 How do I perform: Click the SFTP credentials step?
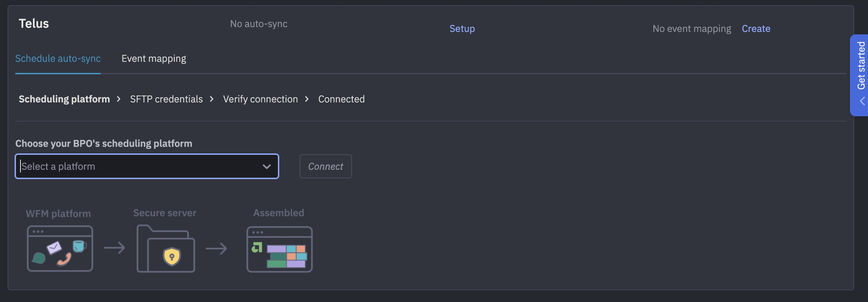point(166,99)
